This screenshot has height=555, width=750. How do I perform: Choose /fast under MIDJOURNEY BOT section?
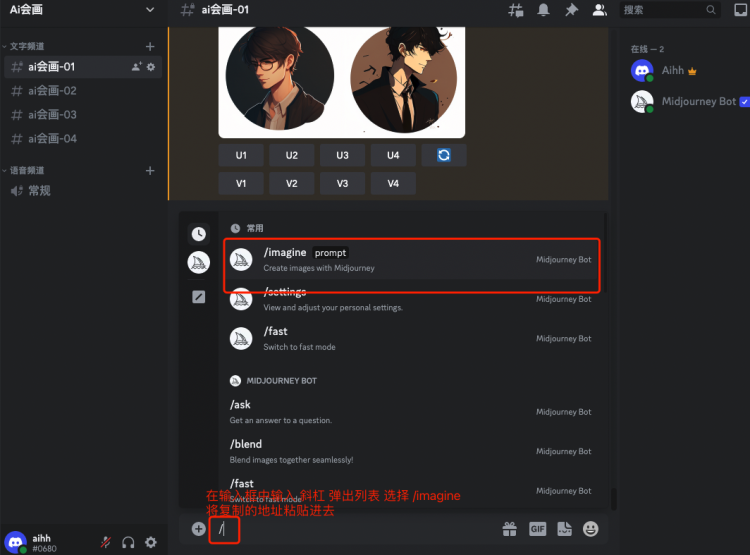coord(411,490)
